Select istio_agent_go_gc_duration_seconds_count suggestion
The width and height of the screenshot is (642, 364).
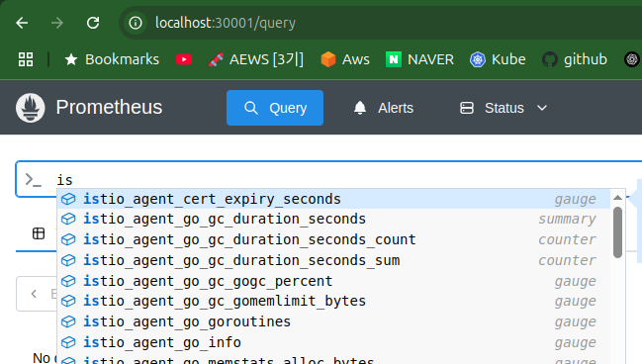pyautogui.click(x=333, y=239)
